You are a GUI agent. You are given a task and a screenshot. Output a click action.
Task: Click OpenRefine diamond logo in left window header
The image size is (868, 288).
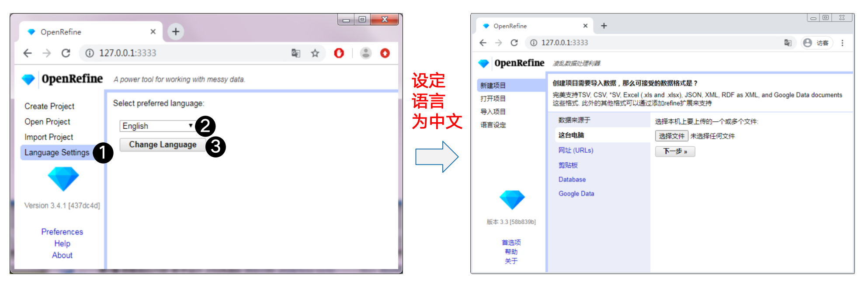click(x=28, y=79)
